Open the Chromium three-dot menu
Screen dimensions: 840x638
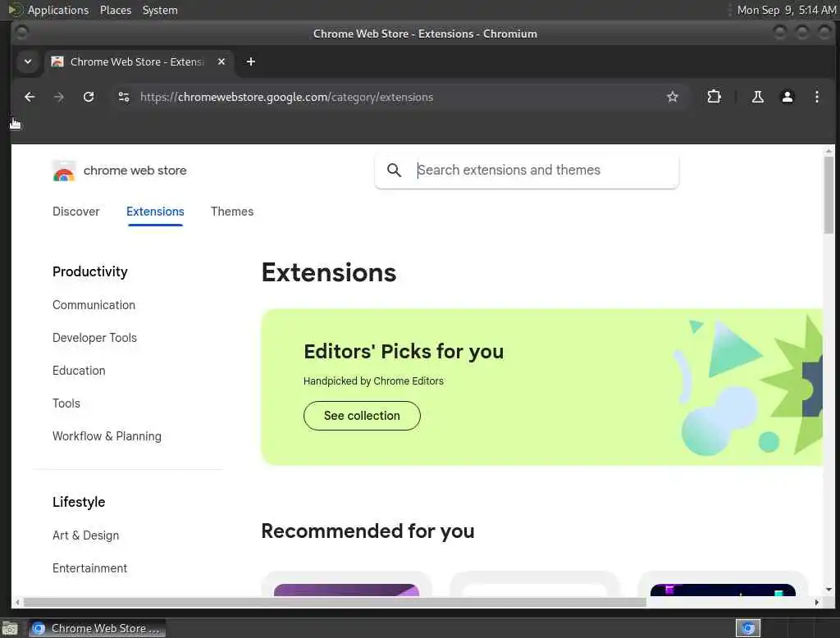[816, 97]
